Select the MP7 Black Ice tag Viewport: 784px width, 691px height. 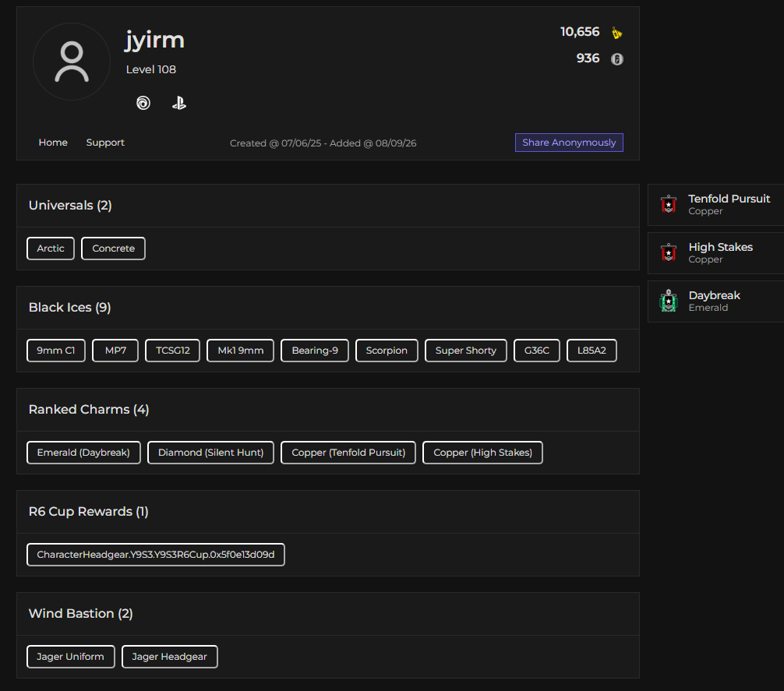click(115, 351)
